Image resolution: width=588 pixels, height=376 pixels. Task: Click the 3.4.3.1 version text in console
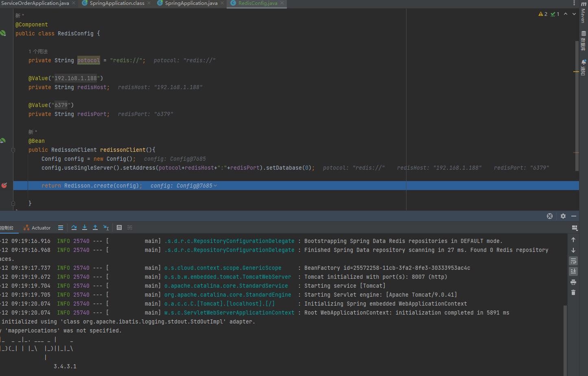click(x=65, y=367)
